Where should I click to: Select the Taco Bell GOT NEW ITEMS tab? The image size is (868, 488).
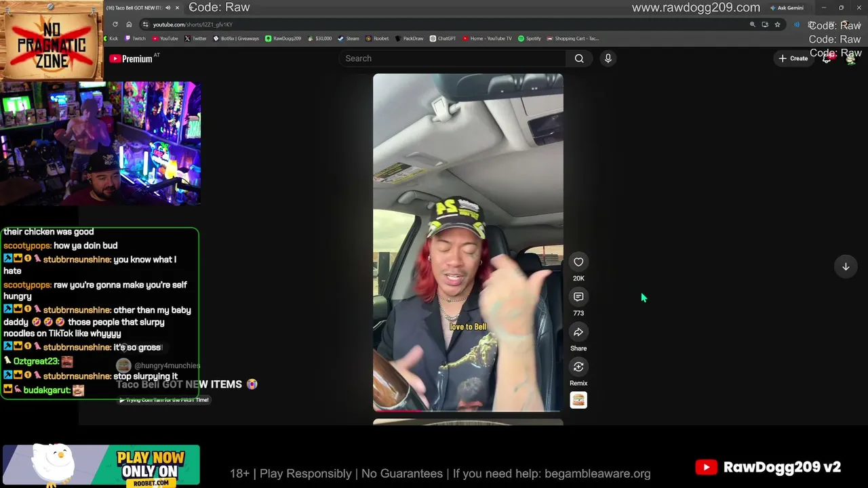click(134, 7)
